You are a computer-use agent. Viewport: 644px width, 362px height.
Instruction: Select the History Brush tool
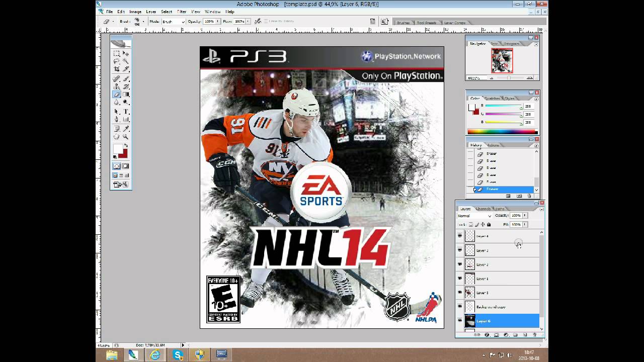pos(126,86)
